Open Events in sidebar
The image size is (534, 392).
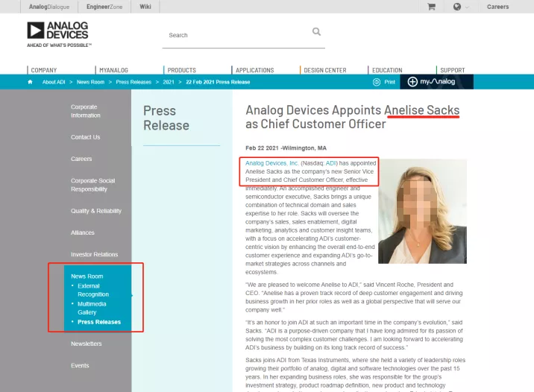click(80, 365)
